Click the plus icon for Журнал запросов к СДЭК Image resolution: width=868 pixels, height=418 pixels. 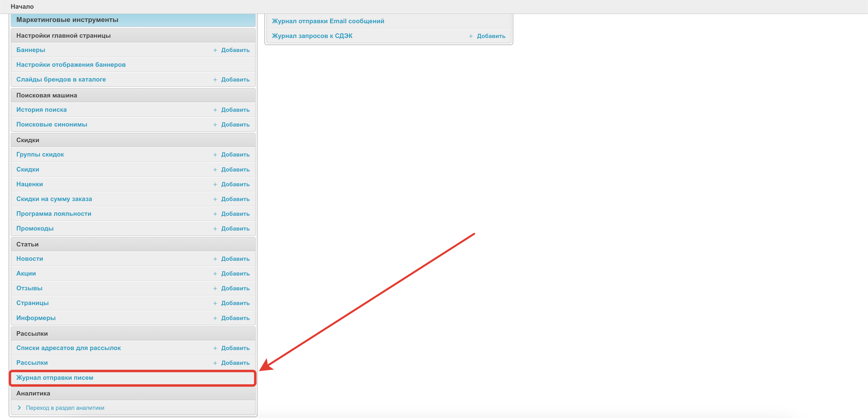pos(471,36)
